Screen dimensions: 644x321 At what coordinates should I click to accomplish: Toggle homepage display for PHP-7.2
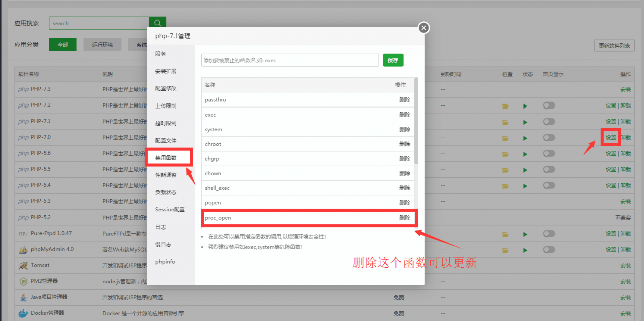tap(549, 105)
